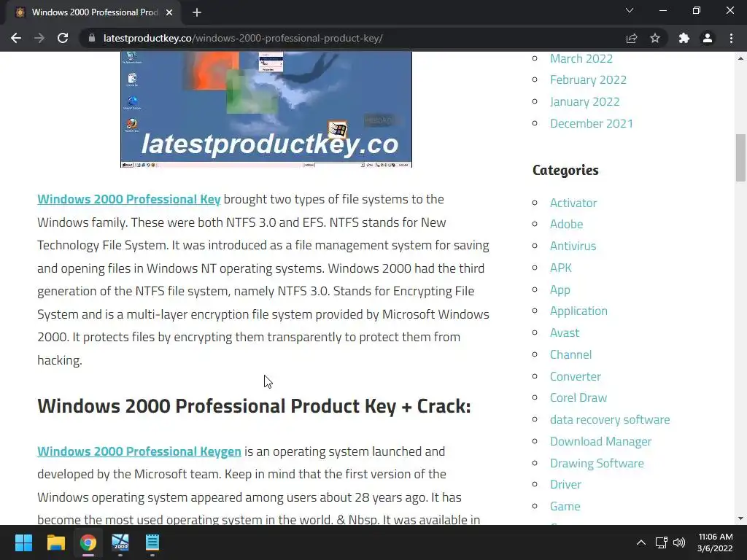Open the December 2021 archive
The height and width of the screenshot is (560, 747).
[592, 124]
